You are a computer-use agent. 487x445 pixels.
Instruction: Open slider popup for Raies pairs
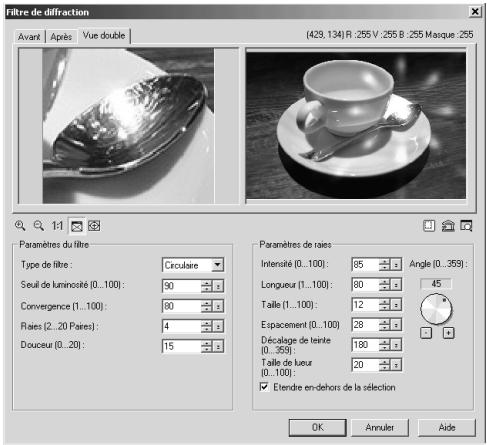[x=218, y=326]
